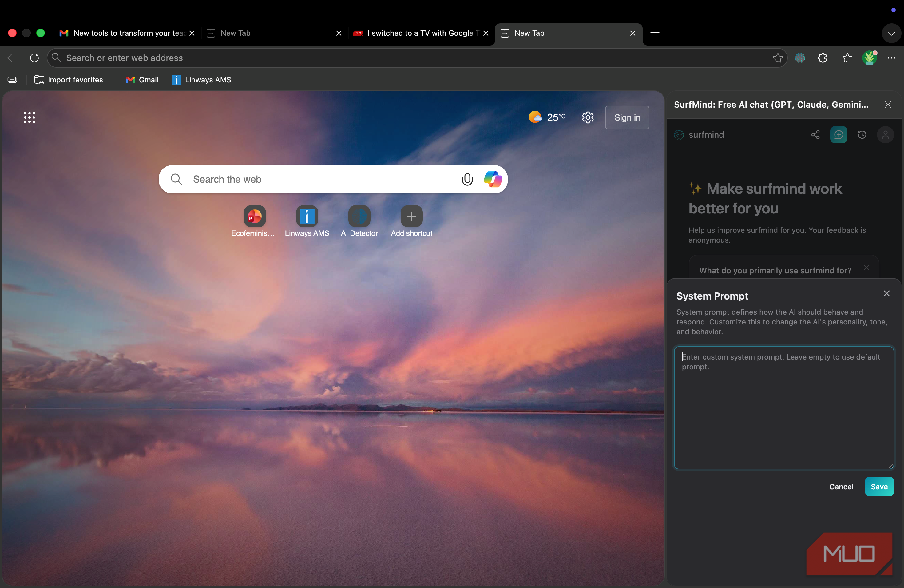Start voice search with microphone

click(x=467, y=179)
